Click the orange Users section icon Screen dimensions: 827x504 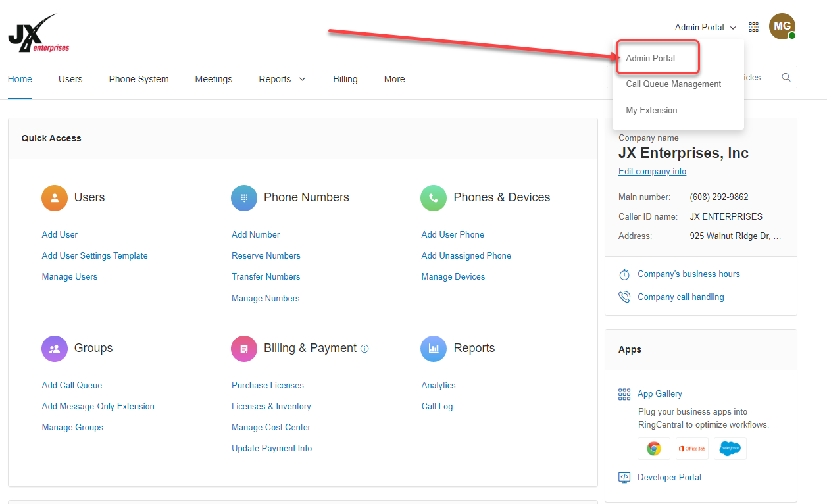(x=55, y=197)
